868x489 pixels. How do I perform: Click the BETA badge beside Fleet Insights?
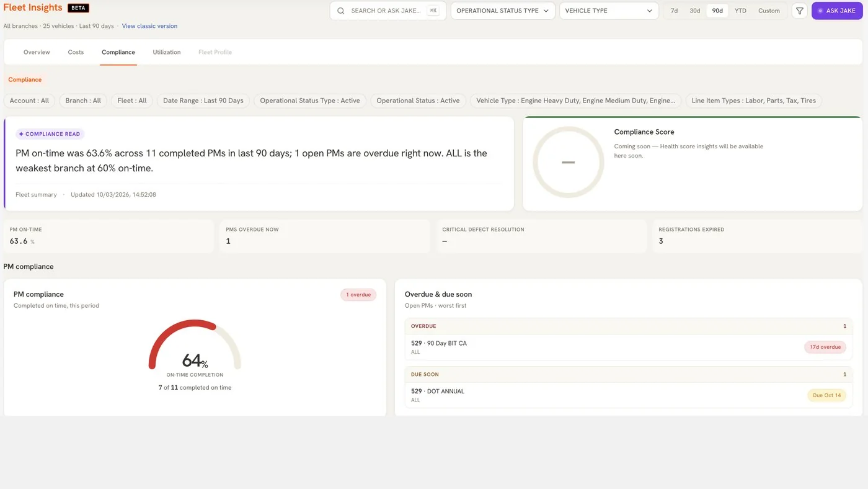click(78, 8)
